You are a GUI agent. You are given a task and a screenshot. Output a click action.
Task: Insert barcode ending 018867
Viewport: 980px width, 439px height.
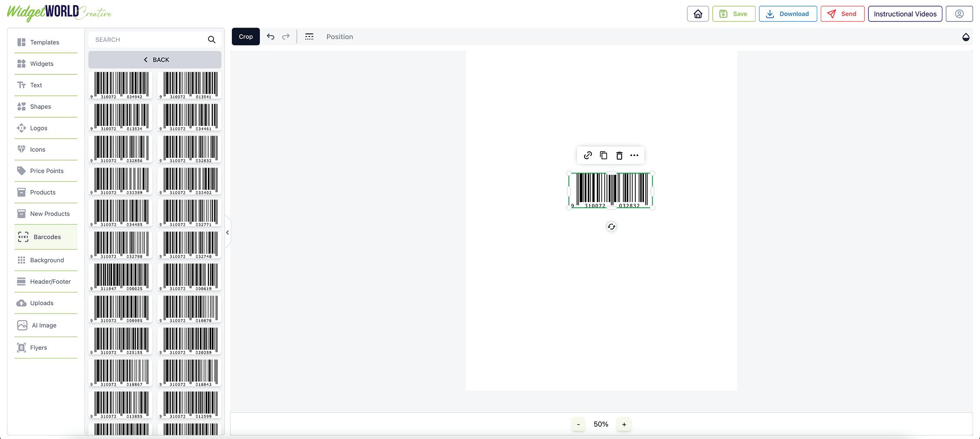point(121,373)
